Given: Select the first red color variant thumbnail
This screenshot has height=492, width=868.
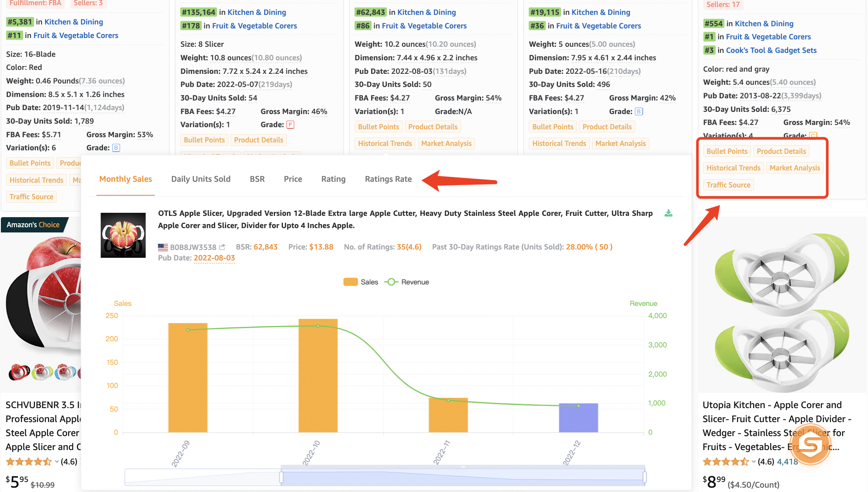Looking at the screenshot, I should pyautogui.click(x=19, y=372).
